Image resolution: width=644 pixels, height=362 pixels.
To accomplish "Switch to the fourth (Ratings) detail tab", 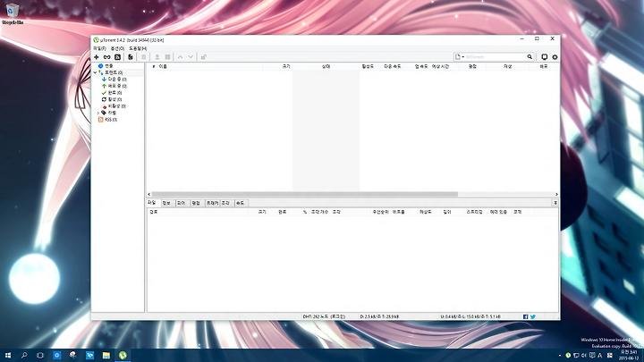I will coord(196,203).
